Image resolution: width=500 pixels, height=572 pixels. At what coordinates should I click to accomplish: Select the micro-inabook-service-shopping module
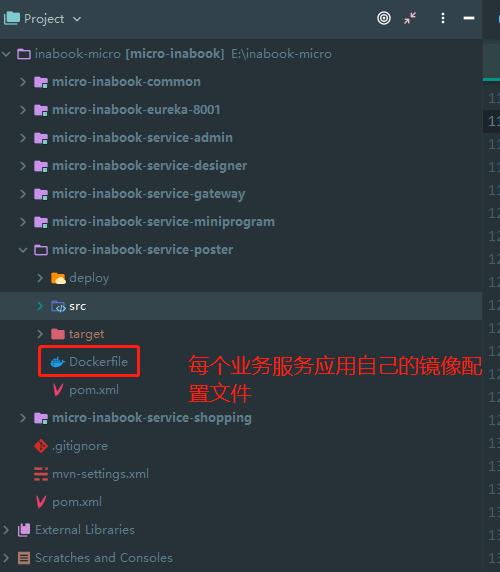click(x=152, y=418)
